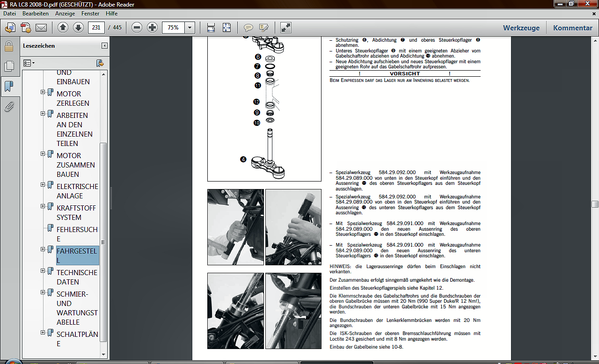Expand the MOTOR ZERLEGEN bookmark
The height and width of the screenshot is (364, 599).
pyautogui.click(x=43, y=92)
